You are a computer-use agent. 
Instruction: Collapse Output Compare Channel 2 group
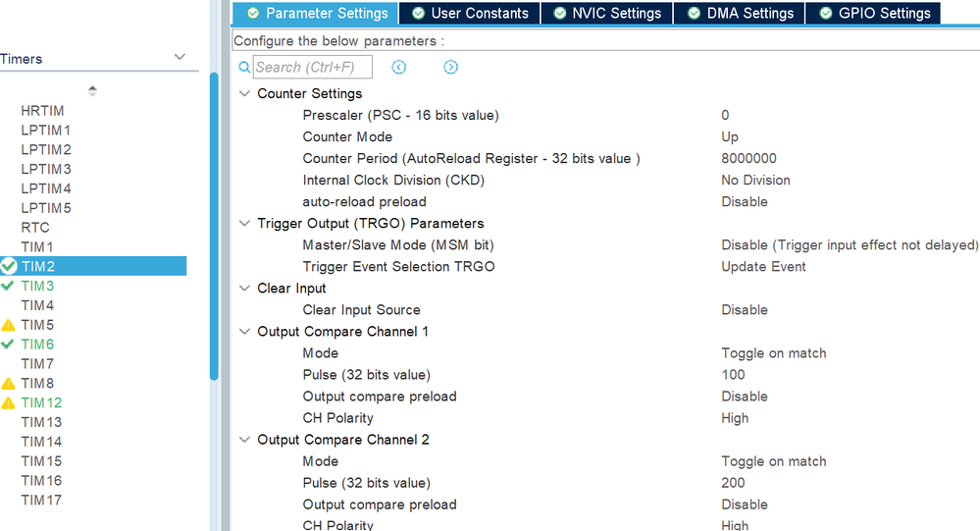[244, 440]
